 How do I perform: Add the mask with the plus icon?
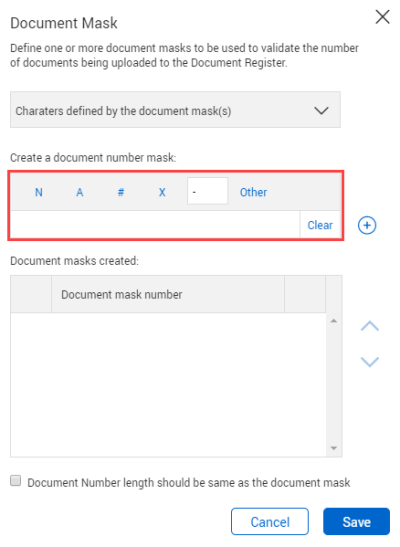coord(367,225)
